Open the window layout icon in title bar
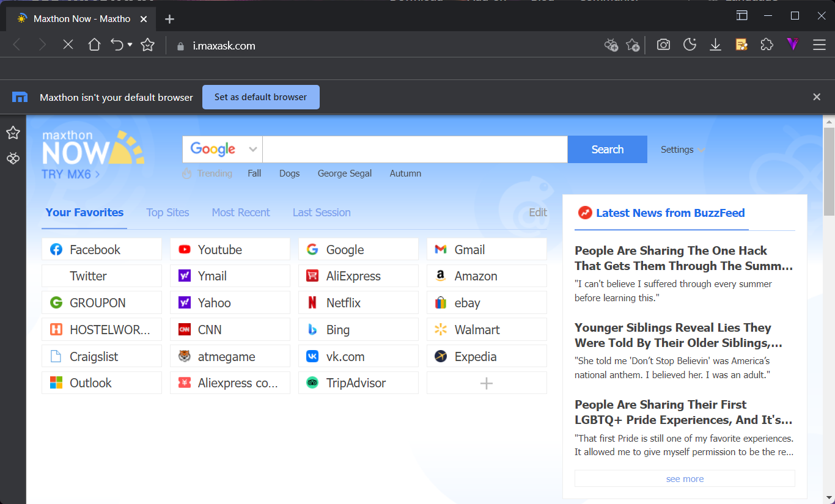The height and width of the screenshot is (504, 835). [x=741, y=15]
